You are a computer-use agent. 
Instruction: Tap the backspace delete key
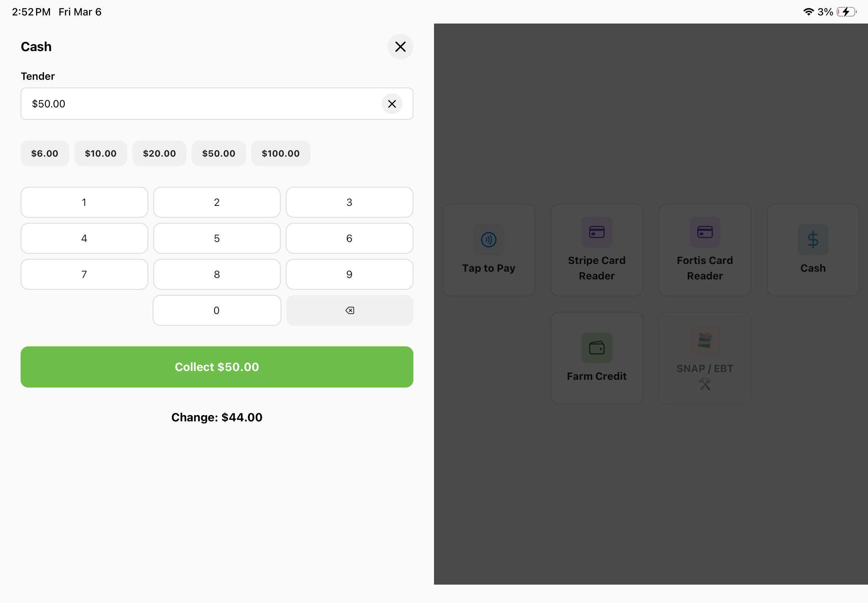pyautogui.click(x=349, y=311)
